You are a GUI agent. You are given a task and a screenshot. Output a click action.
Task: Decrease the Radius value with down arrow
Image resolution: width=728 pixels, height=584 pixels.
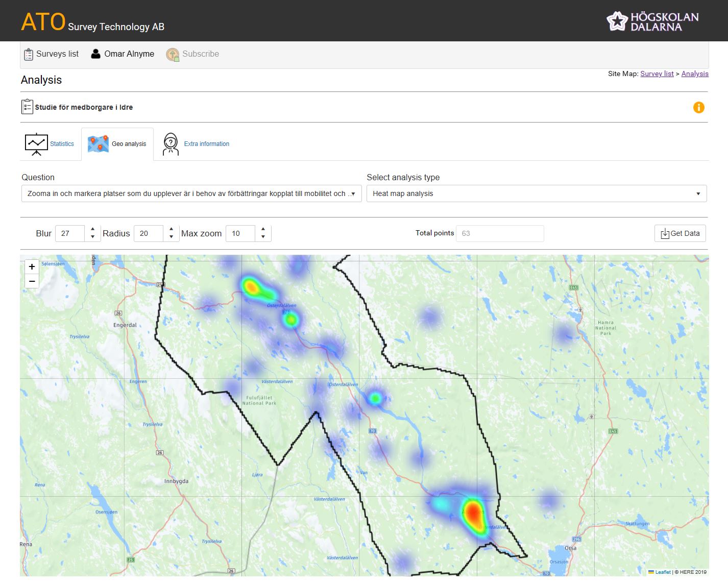tap(171, 237)
